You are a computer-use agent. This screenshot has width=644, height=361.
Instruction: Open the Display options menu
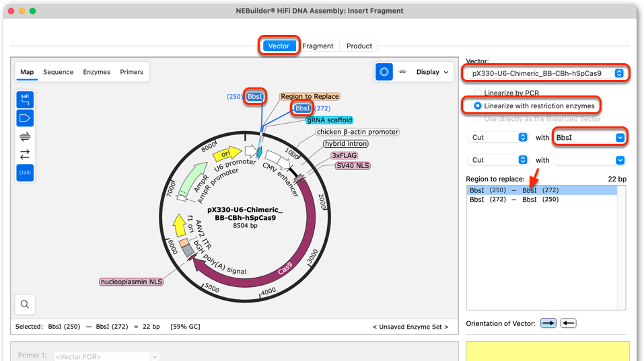click(432, 72)
